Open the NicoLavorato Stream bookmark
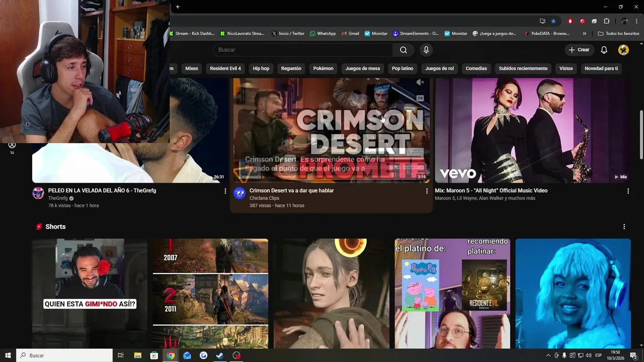The image size is (644, 362). click(242, 34)
